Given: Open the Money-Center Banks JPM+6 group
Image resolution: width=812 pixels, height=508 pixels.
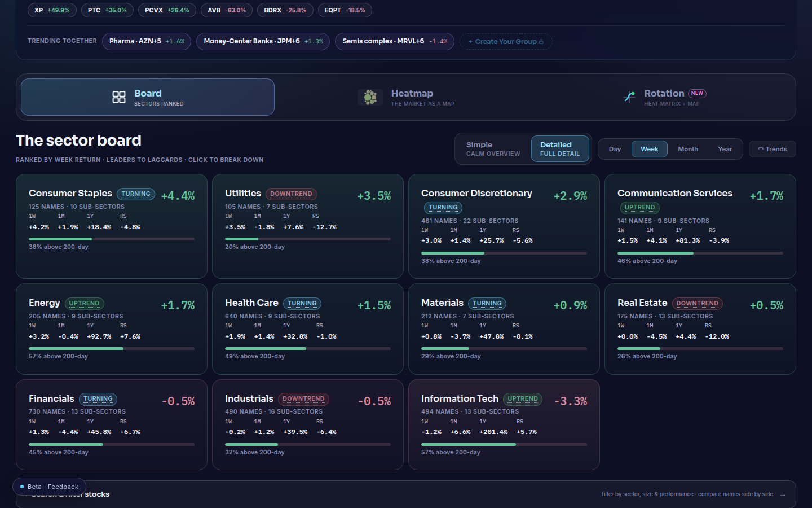Looking at the screenshot, I should (x=263, y=41).
